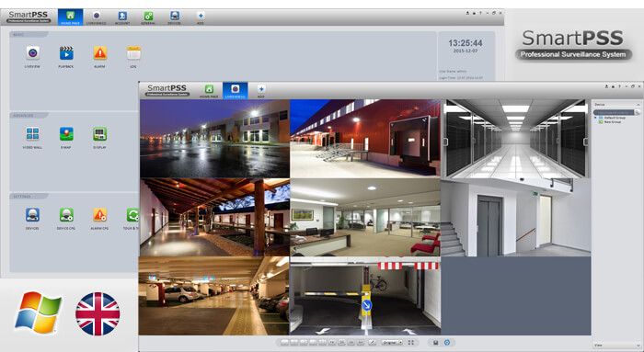The height and width of the screenshot is (352, 644).
Task: Expand the Default Group tree node
Action: [x=595, y=118]
